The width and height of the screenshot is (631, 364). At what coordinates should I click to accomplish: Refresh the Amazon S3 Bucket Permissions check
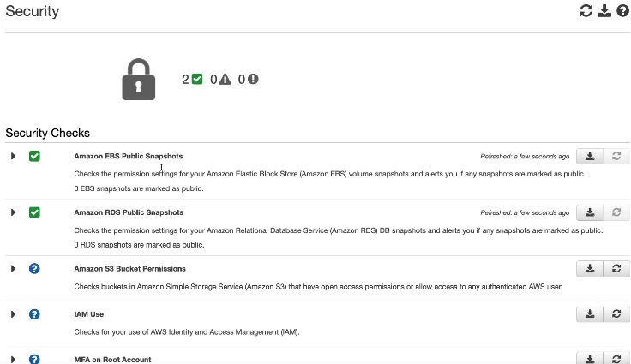tap(616, 269)
